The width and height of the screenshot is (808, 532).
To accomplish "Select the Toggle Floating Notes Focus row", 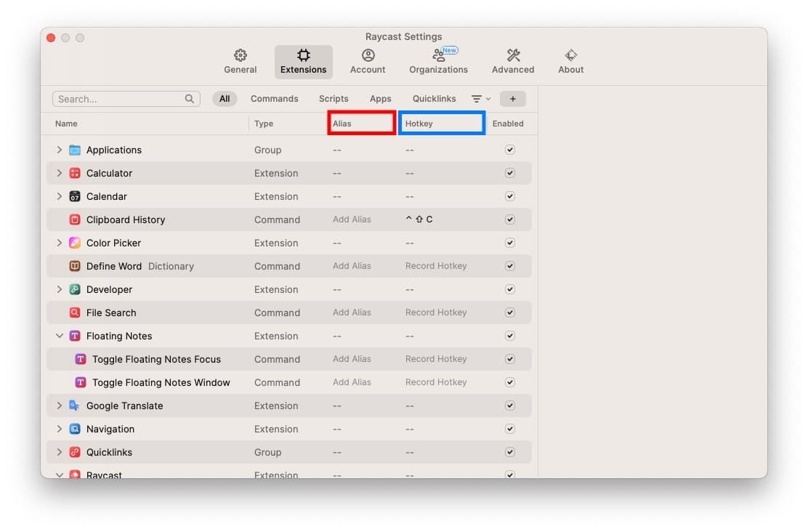I will tap(289, 359).
